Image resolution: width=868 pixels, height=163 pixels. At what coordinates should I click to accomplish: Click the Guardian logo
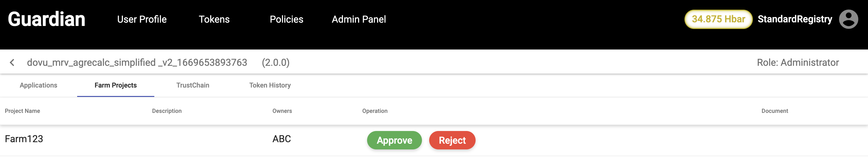click(46, 19)
